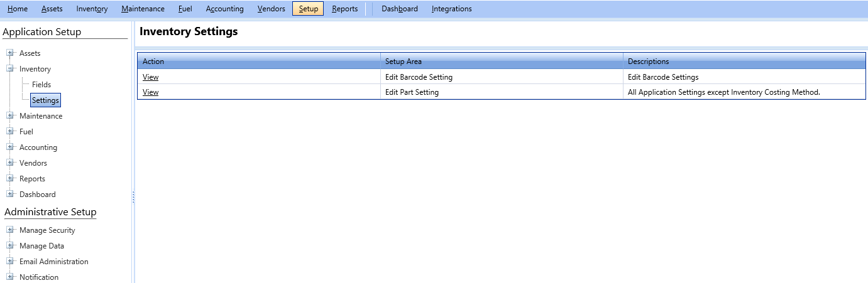
Task: Open the Vendors menu in top bar
Action: [271, 9]
